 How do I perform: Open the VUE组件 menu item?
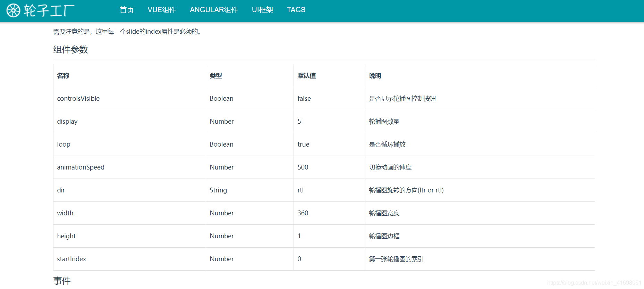pyautogui.click(x=162, y=10)
